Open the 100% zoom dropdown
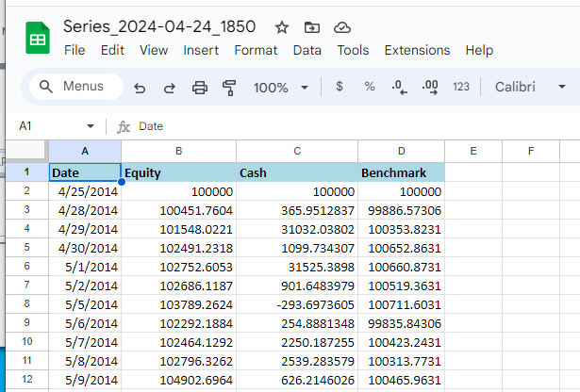 280,88
